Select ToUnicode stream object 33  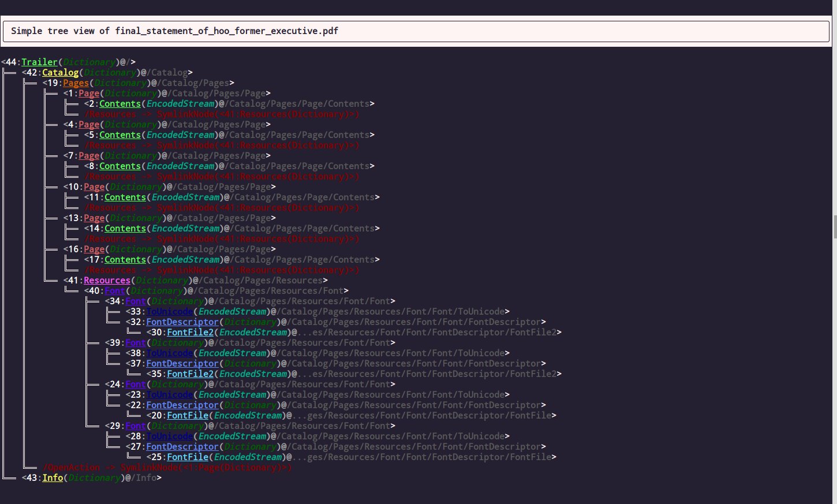click(169, 311)
